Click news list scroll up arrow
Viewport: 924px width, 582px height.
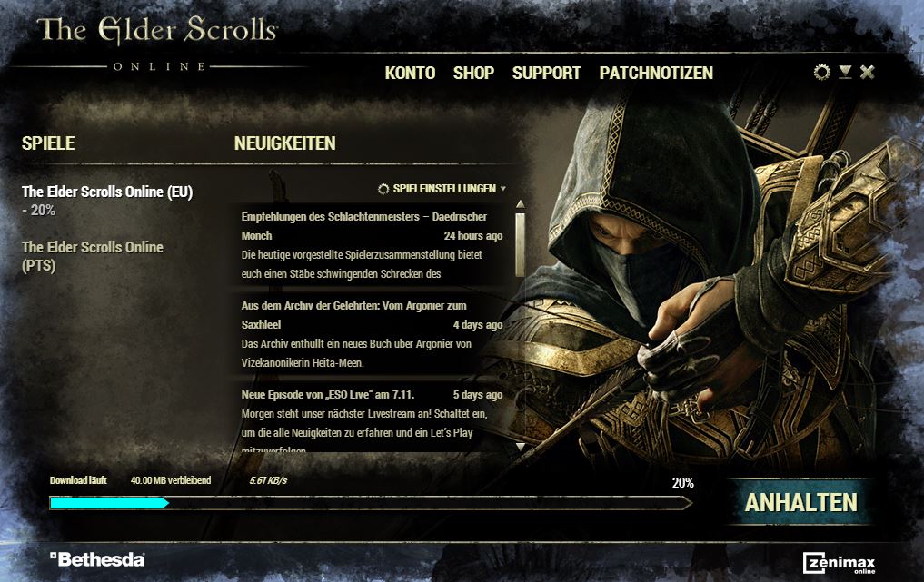(x=520, y=203)
